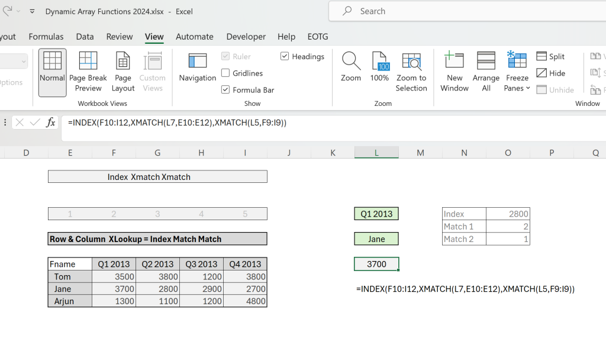The image size is (606, 364).
Task: Split the worksheet window
Action: [x=551, y=56]
